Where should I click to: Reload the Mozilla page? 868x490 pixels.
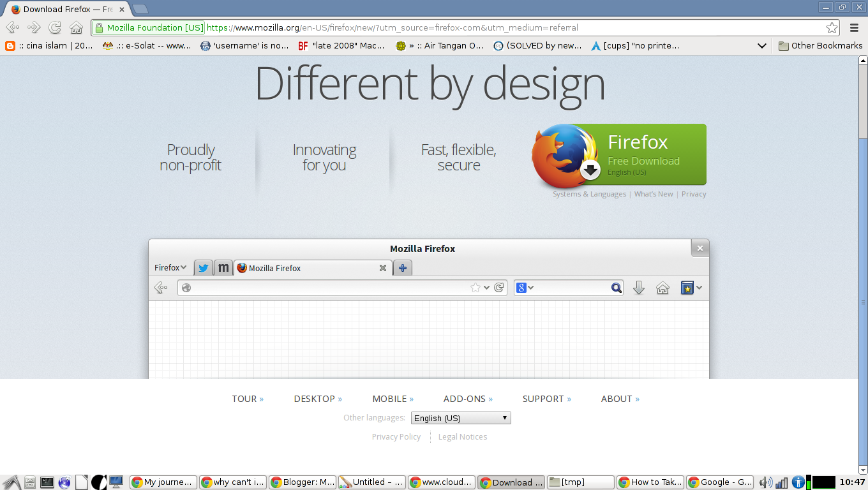click(x=55, y=27)
